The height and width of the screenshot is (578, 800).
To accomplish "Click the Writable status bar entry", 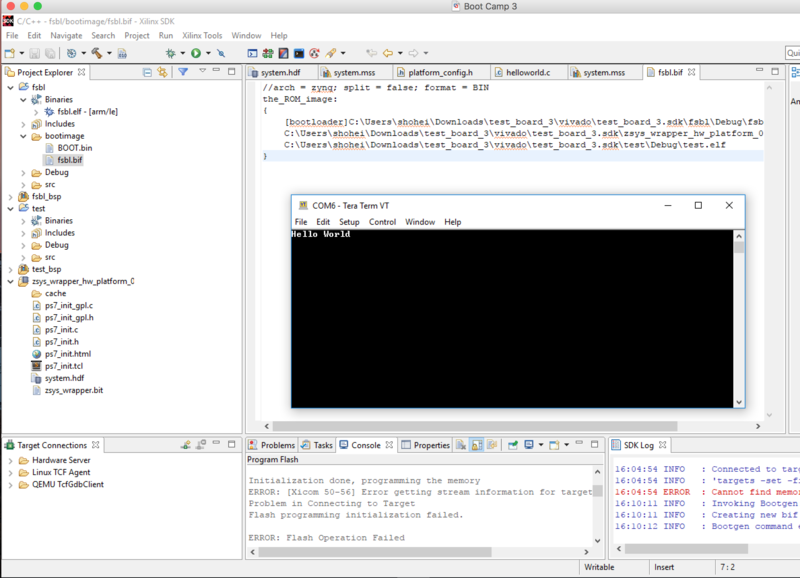I will (x=599, y=567).
